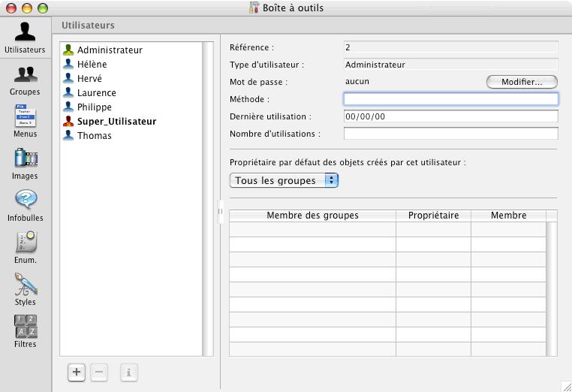Open the Menus editor icon

[25, 121]
